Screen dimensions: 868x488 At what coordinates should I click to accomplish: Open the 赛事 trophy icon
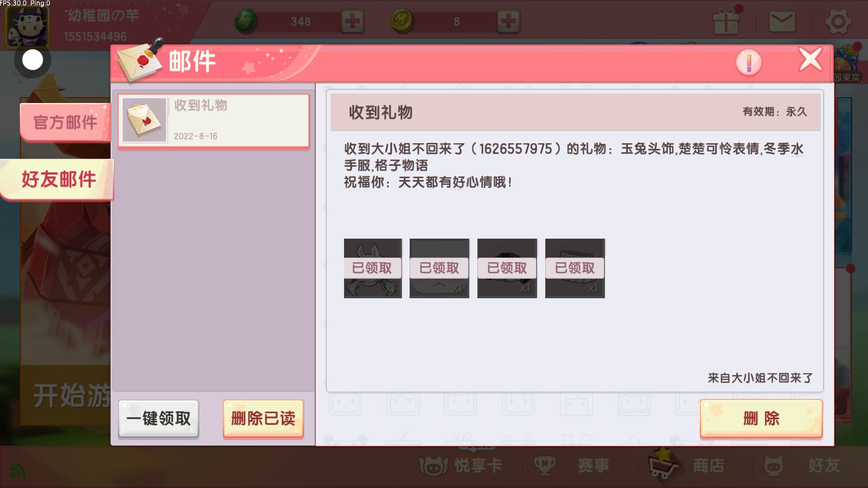tap(545, 465)
